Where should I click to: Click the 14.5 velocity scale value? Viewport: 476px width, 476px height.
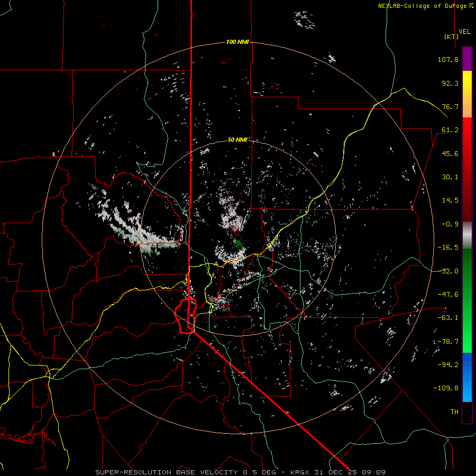point(450,200)
